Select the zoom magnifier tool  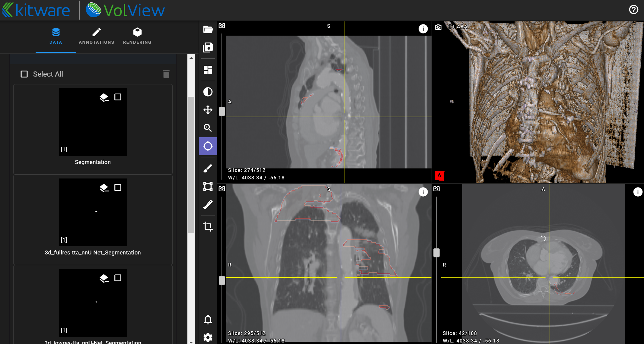pos(208,128)
